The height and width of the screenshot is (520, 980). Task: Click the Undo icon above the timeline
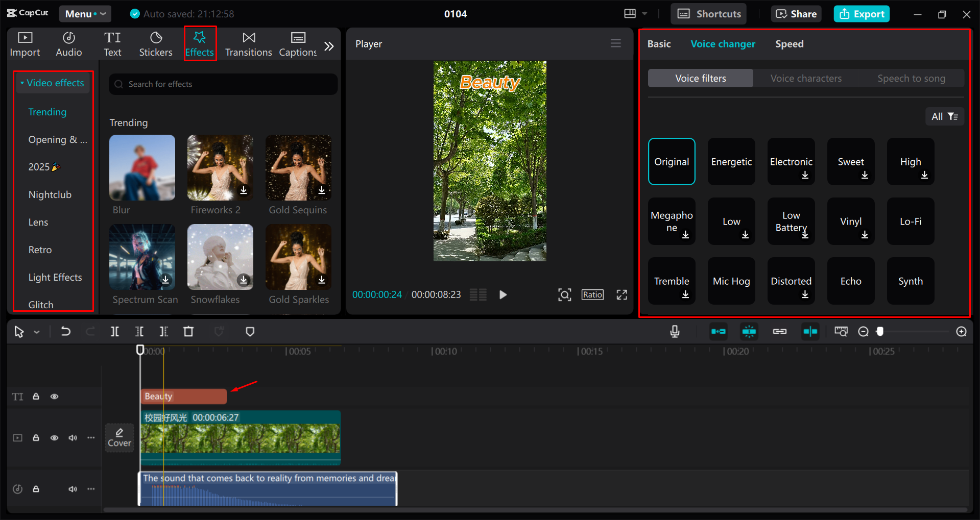tap(65, 331)
